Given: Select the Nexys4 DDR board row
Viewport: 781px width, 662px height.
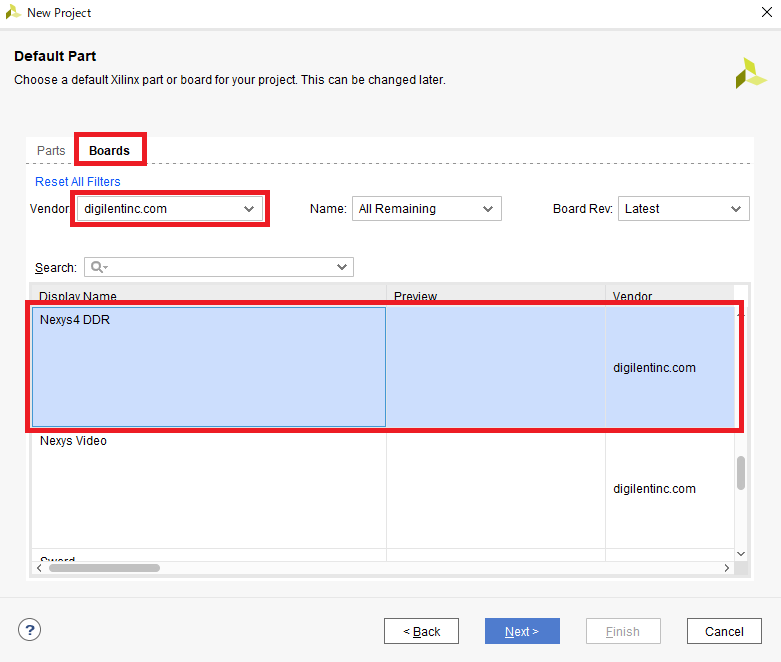Looking at the screenshot, I should [x=383, y=367].
